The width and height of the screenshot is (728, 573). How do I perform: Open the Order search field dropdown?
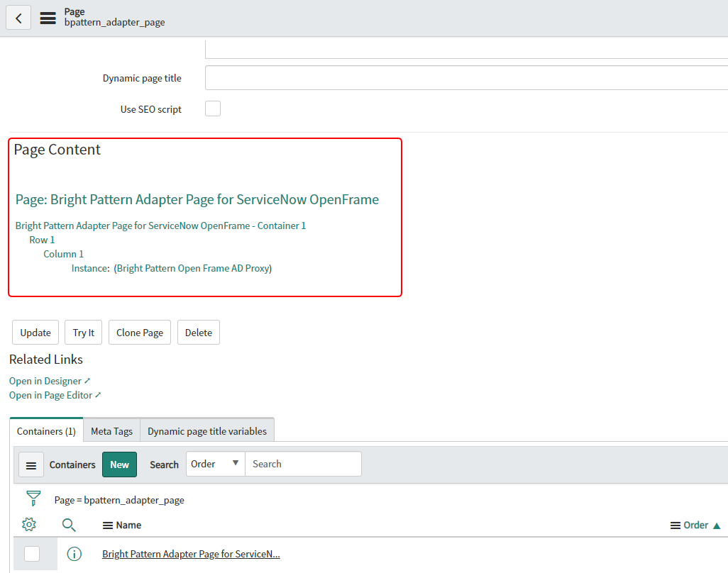216,464
